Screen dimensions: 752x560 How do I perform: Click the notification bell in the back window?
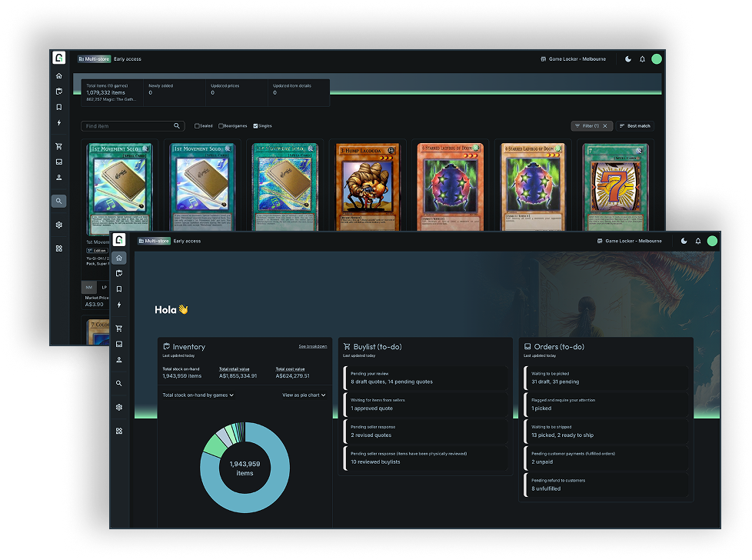click(x=642, y=59)
